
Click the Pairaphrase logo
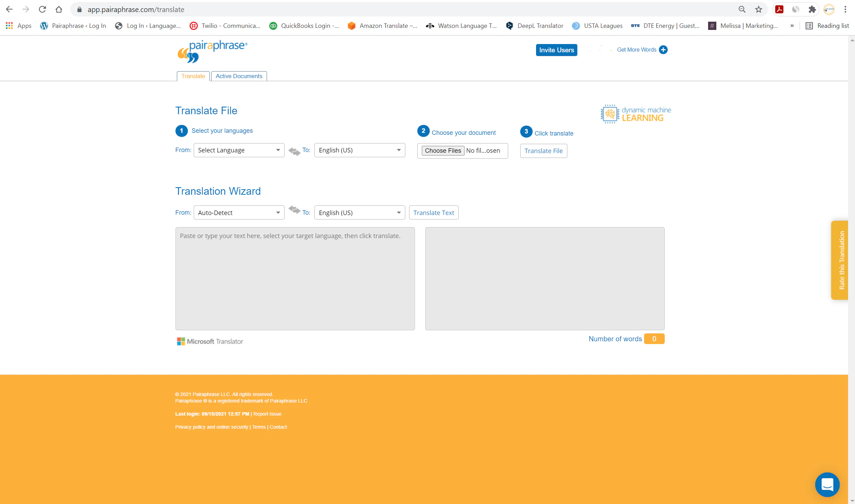[212, 52]
